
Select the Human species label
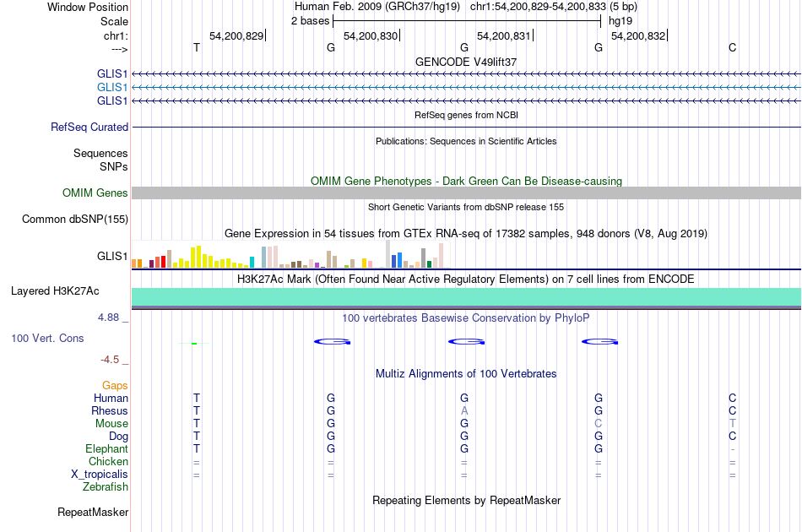click(x=111, y=398)
